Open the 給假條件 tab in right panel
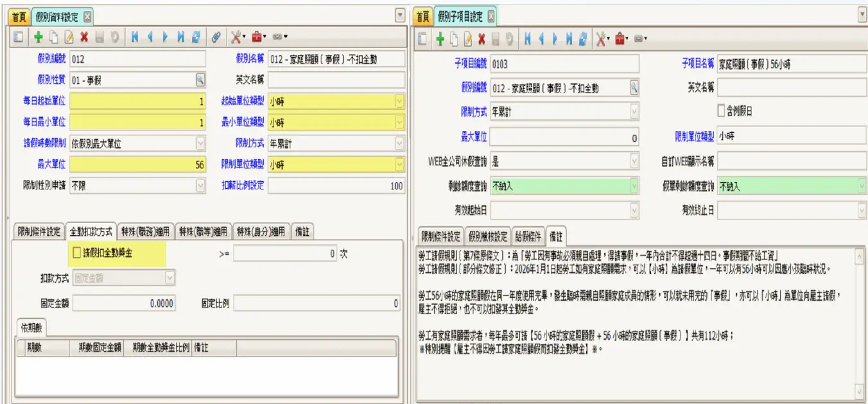The height and width of the screenshot is (404, 868). click(x=528, y=236)
